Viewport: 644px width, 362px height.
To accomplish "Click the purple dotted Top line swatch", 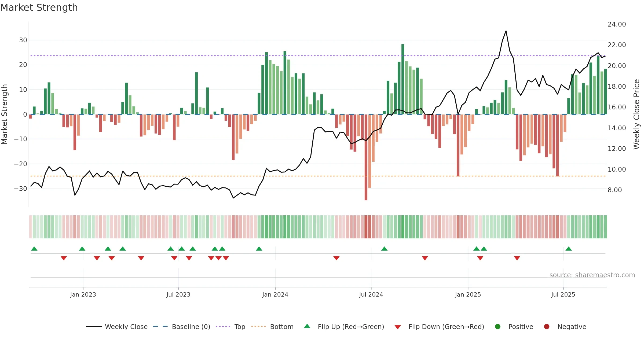I will tap(223, 327).
